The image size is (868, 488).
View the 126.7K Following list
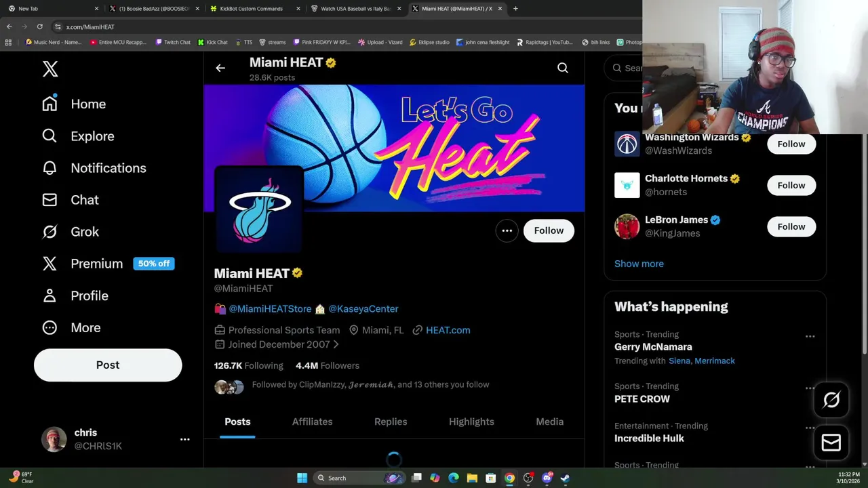click(248, 365)
